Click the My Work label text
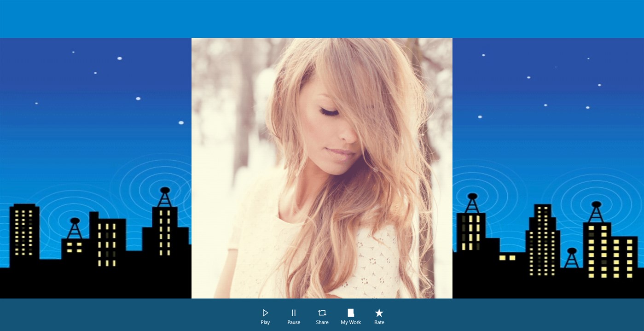 [350, 322]
